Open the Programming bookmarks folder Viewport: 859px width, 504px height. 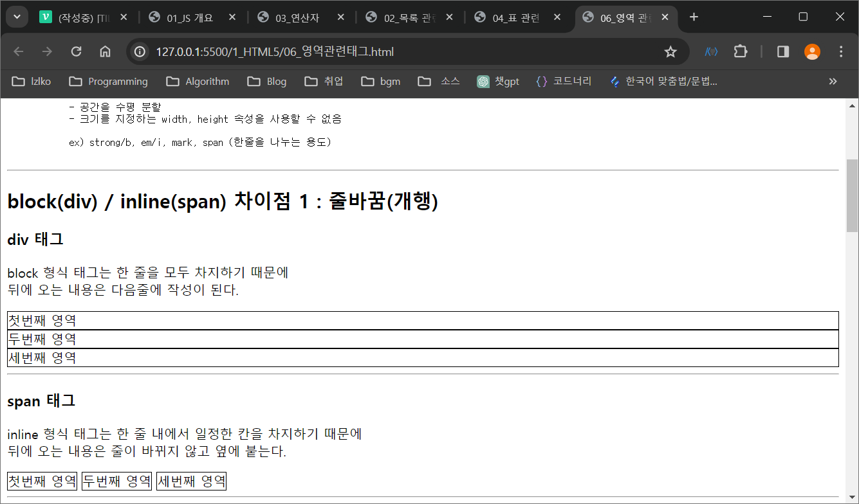107,81
